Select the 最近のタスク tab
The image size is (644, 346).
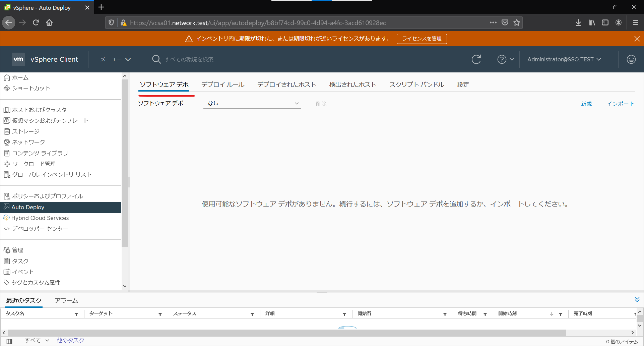pyautogui.click(x=24, y=300)
